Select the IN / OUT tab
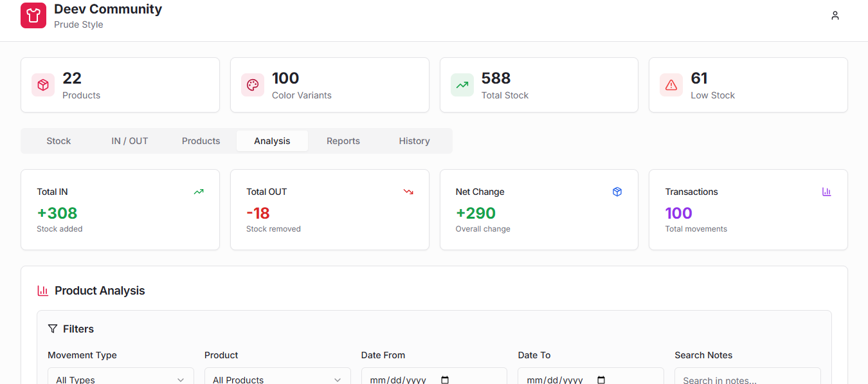Viewport: 868px width, 384px height. click(x=129, y=141)
